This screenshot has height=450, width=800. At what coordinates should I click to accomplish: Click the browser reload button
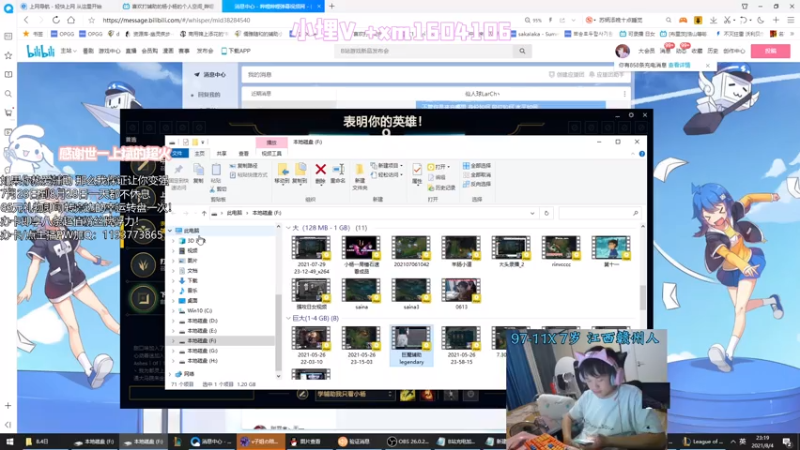56,20
